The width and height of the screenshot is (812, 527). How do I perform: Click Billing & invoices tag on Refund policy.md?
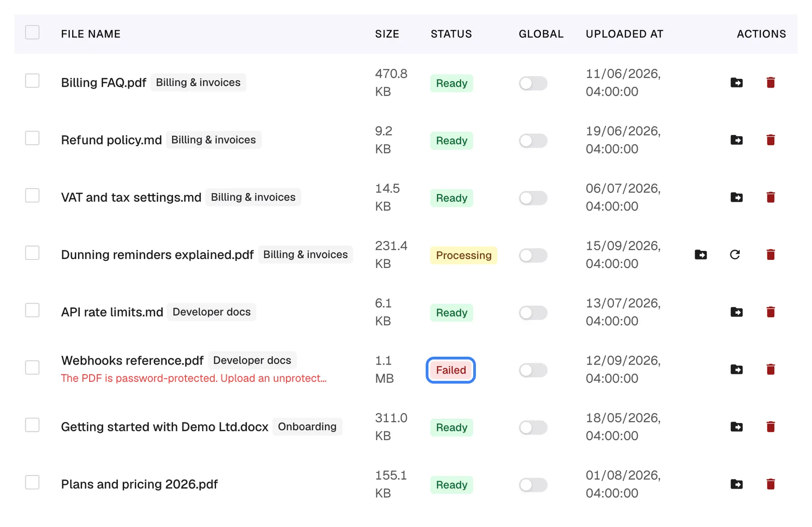point(213,140)
